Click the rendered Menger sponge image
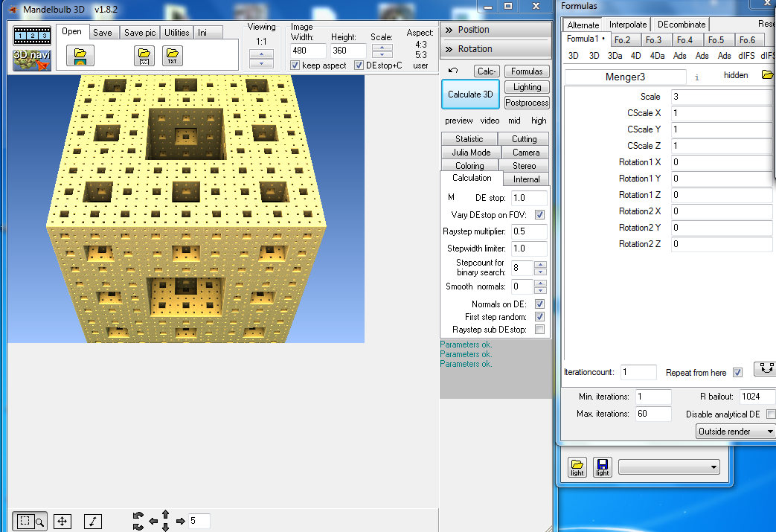Image resolution: width=776 pixels, height=532 pixels. tap(186, 209)
